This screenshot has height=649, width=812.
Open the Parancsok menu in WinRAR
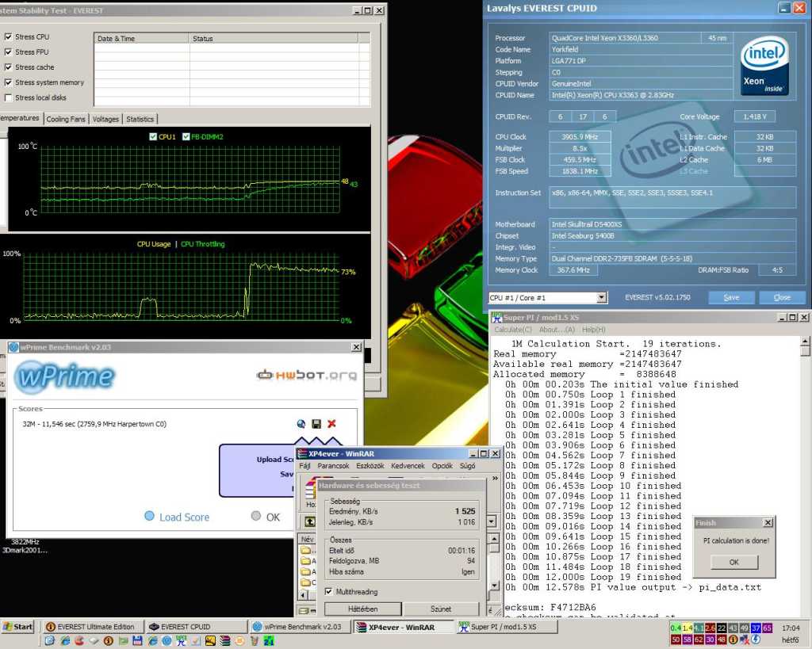[333, 466]
